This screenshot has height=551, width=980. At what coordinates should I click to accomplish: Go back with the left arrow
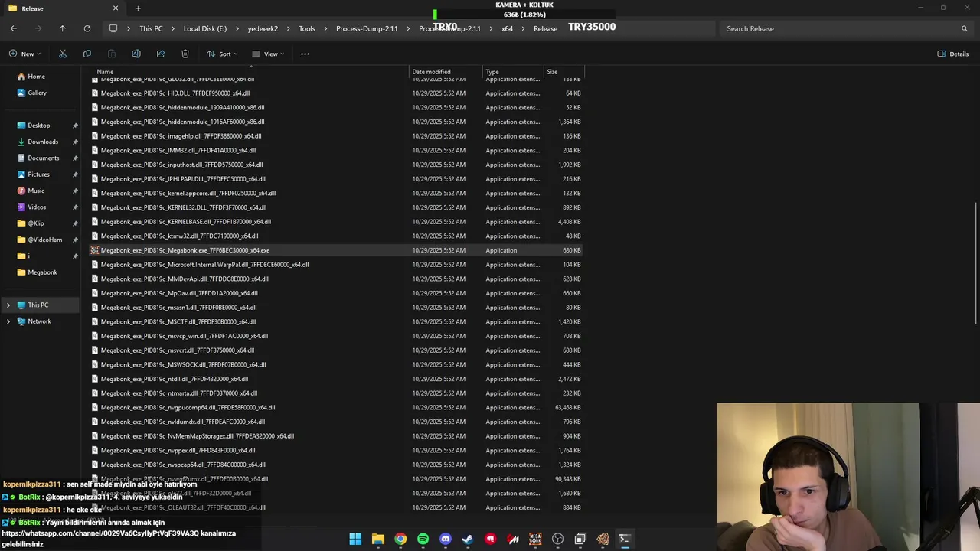click(x=14, y=28)
